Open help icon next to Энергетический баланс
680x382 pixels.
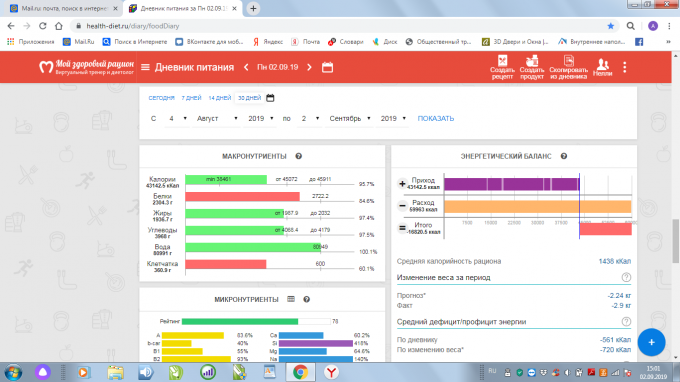tap(564, 156)
